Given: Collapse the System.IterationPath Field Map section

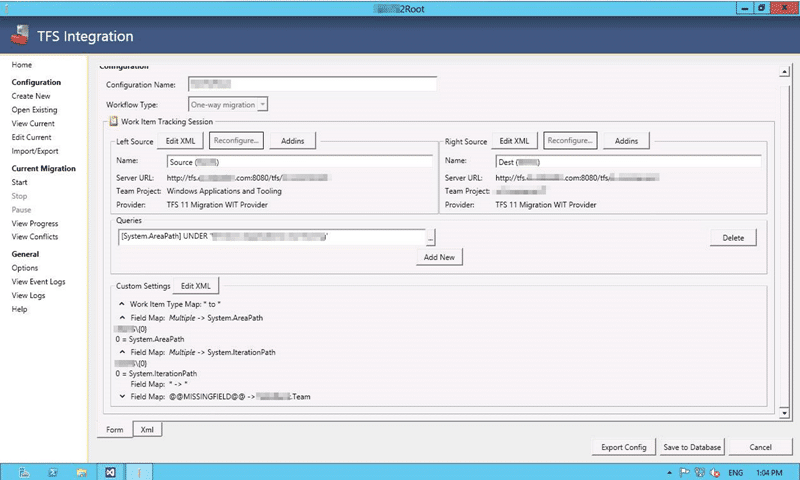Looking at the screenshot, I should click(122, 352).
